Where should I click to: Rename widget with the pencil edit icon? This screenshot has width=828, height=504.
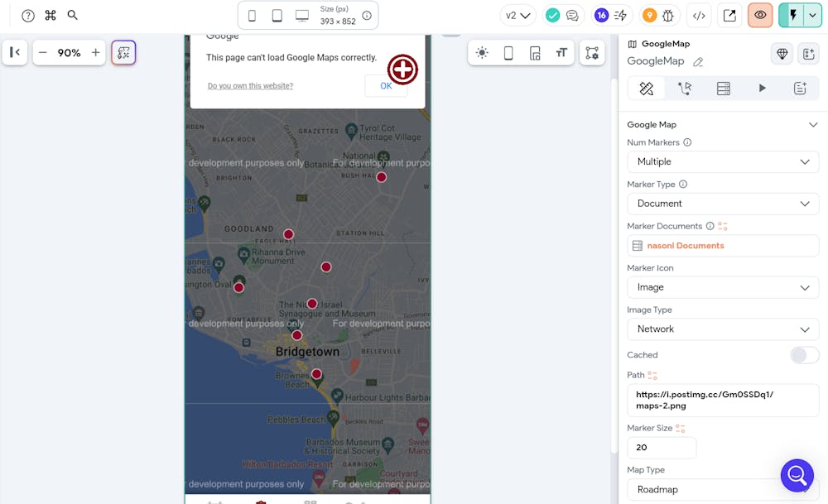tap(698, 62)
